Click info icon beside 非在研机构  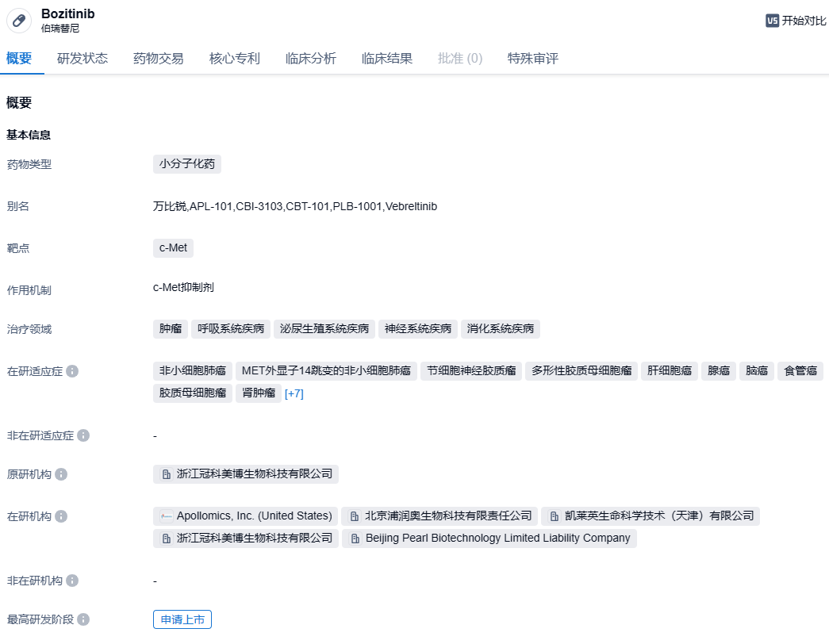[72, 581]
